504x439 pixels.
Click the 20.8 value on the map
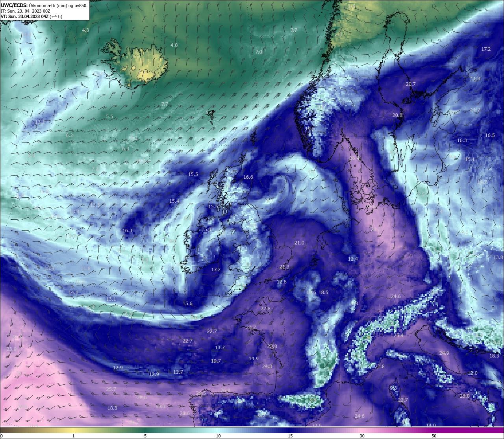tap(397, 115)
